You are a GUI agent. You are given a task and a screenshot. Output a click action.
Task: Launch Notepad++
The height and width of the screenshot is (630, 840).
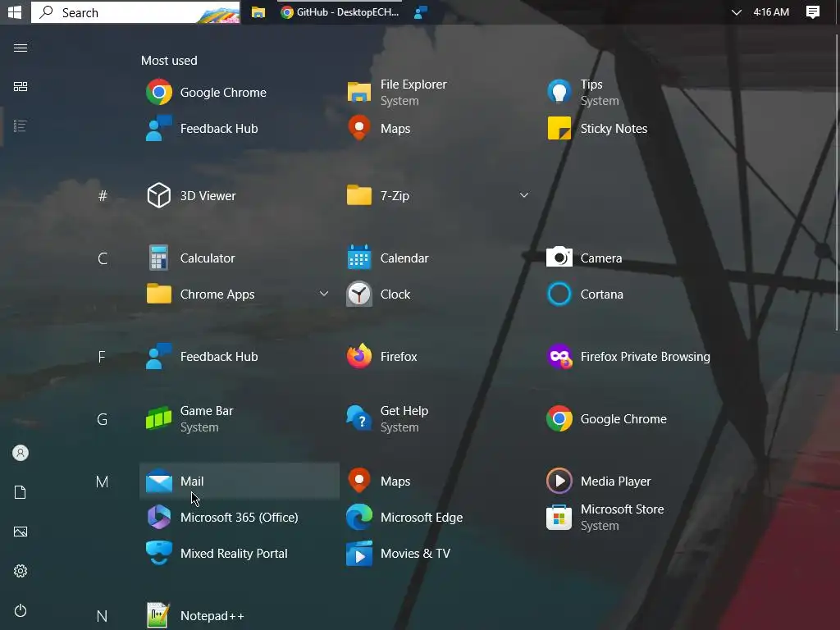tap(239, 615)
